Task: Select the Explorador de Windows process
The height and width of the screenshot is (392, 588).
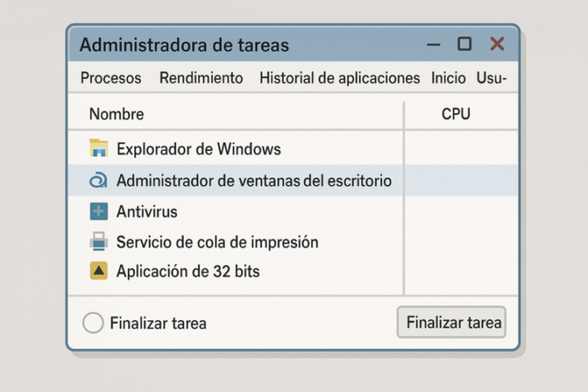Action: [x=198, y=149]
